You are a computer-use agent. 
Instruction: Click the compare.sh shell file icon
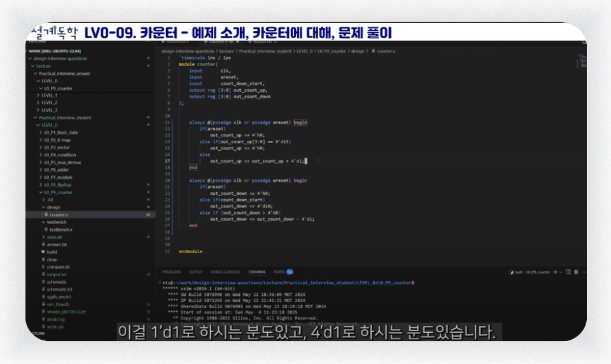click(43, 267)
